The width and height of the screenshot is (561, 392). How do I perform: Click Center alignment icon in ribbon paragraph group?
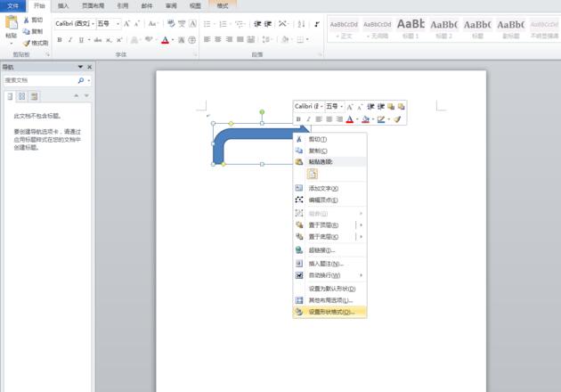(x=217, y=39)
